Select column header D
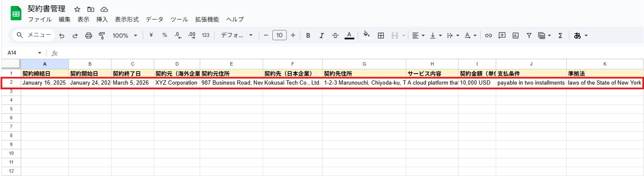 tap(177, 64)
